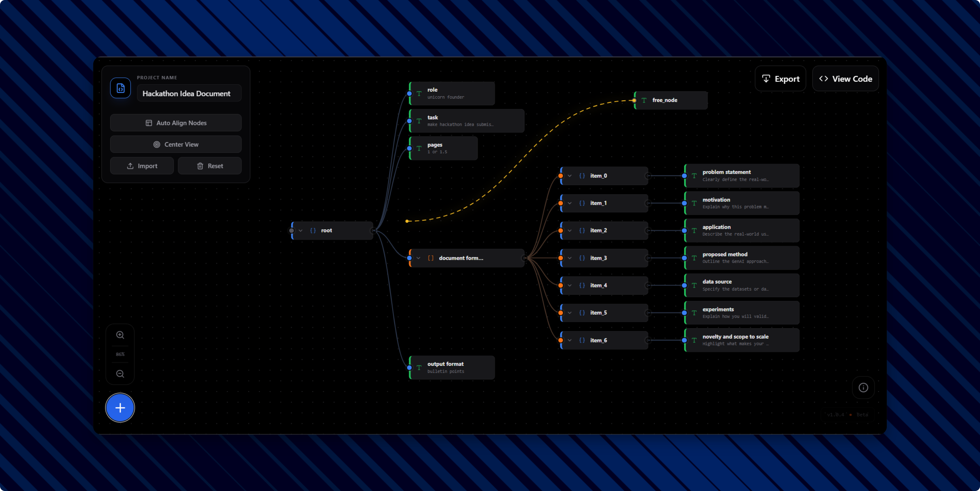Click Export in the top bar
980x491 pixels.
coord(780,79)
